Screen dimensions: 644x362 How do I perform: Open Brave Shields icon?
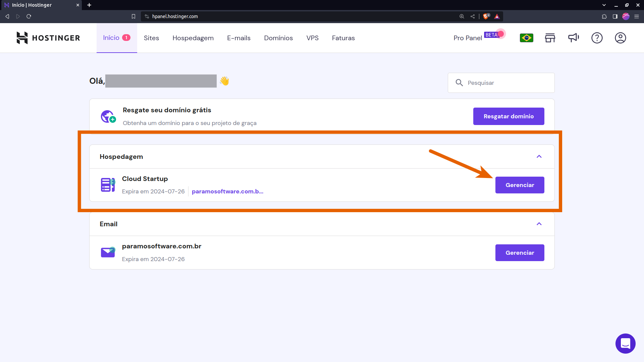point(486,16)
